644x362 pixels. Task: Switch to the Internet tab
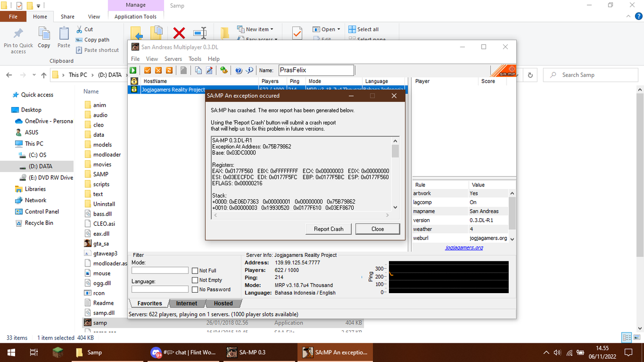pos(187,303)
